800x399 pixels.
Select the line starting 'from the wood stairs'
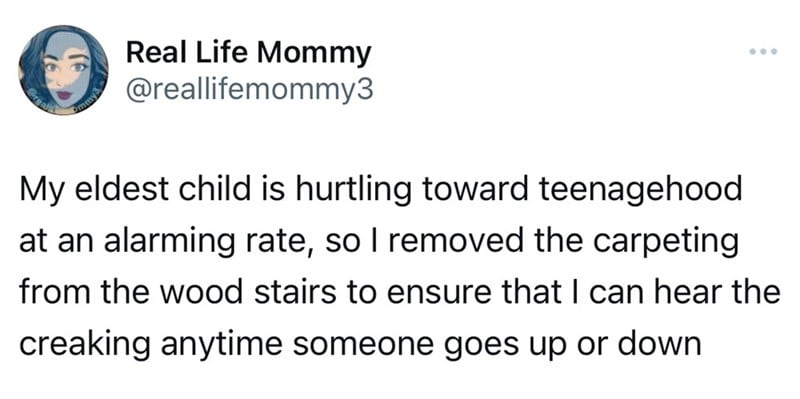pos(400,294)
